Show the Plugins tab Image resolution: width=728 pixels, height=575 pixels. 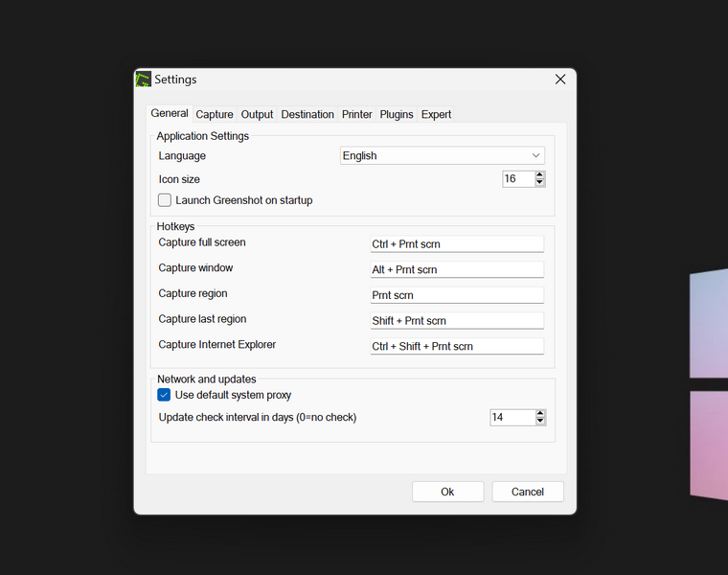397,114
